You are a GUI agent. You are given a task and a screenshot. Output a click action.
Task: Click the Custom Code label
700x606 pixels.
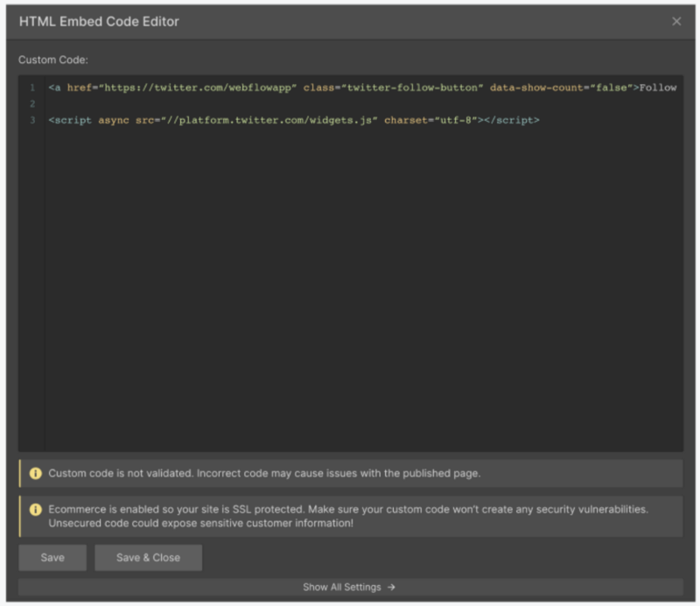53,60
